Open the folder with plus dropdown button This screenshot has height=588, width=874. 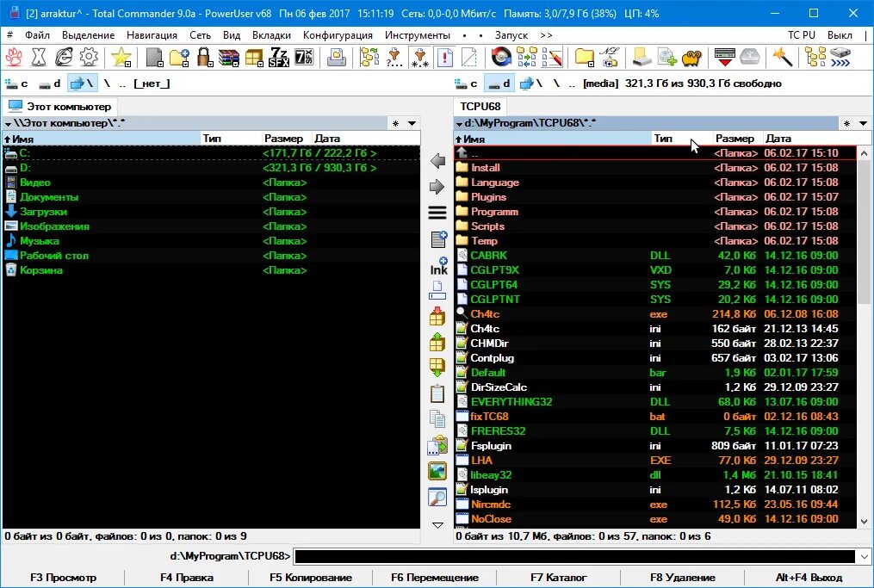point(179,57)
